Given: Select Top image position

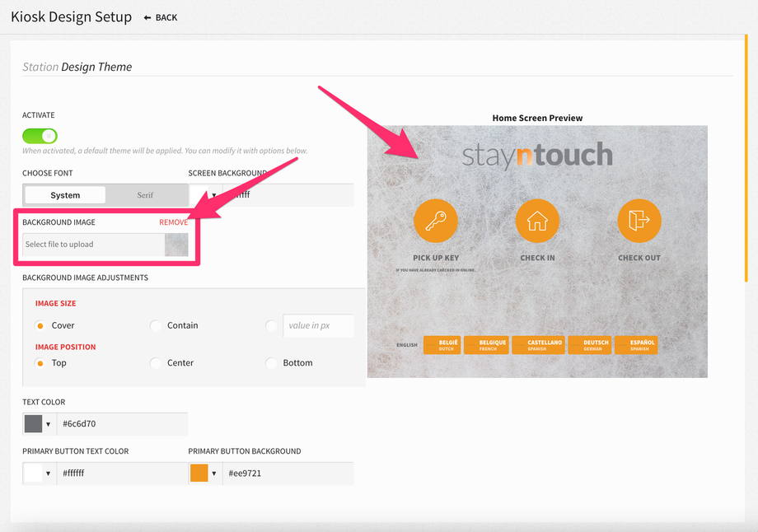Looking at the screenshot, I should click(40, 363).
